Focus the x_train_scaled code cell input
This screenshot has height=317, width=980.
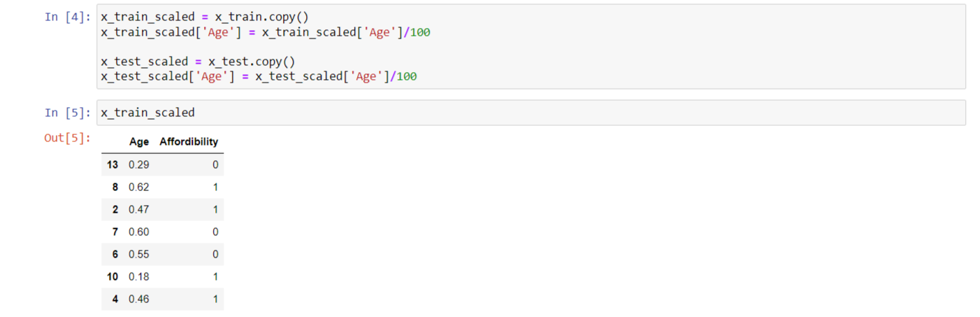[530, 113]
